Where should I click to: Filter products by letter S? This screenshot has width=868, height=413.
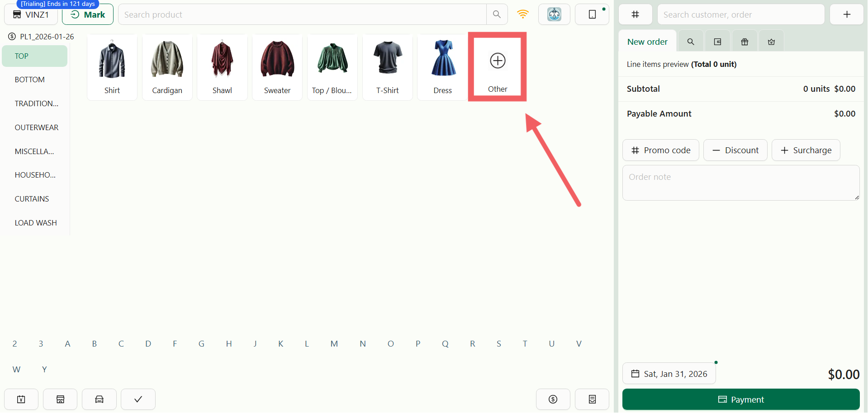click(x=498, y=344)
